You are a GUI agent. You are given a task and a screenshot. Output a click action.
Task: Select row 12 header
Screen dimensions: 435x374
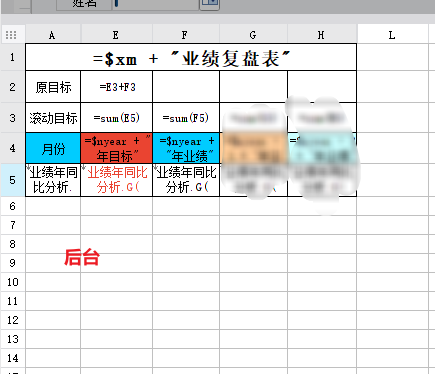[x=13, y=320]
